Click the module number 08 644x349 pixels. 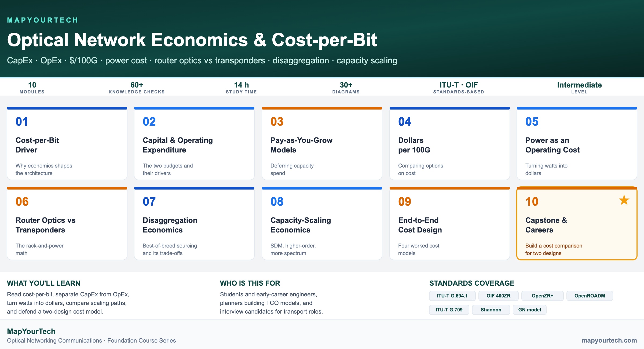(277, 202)
